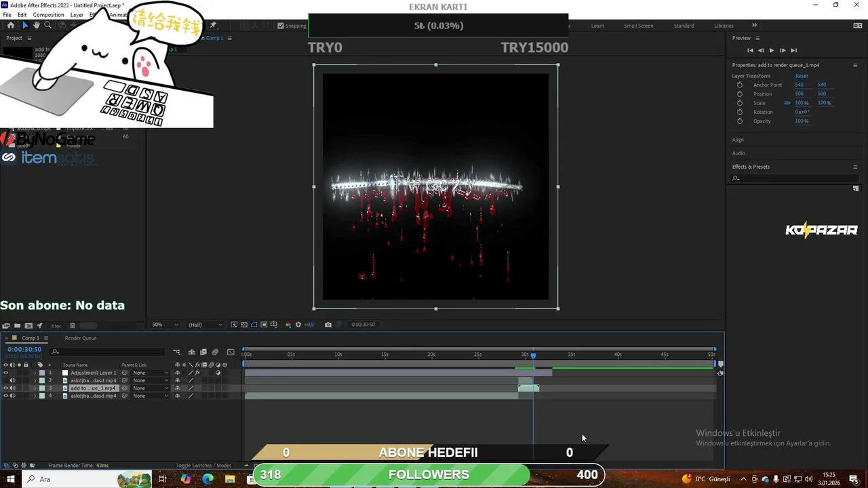868x488 pixels.
Task: Click show channel color icon
Action: (288, 325)
